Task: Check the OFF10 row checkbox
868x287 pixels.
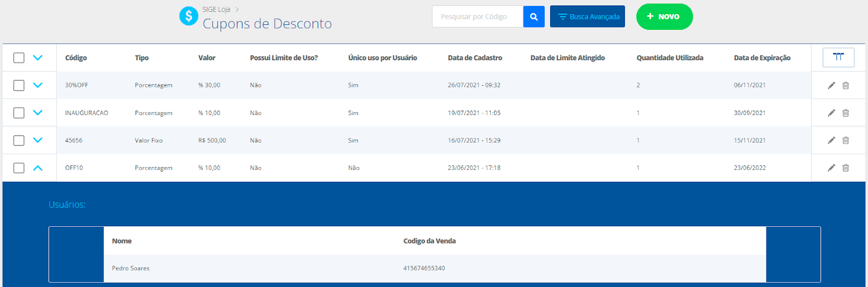Action: [x=19, y=168]
